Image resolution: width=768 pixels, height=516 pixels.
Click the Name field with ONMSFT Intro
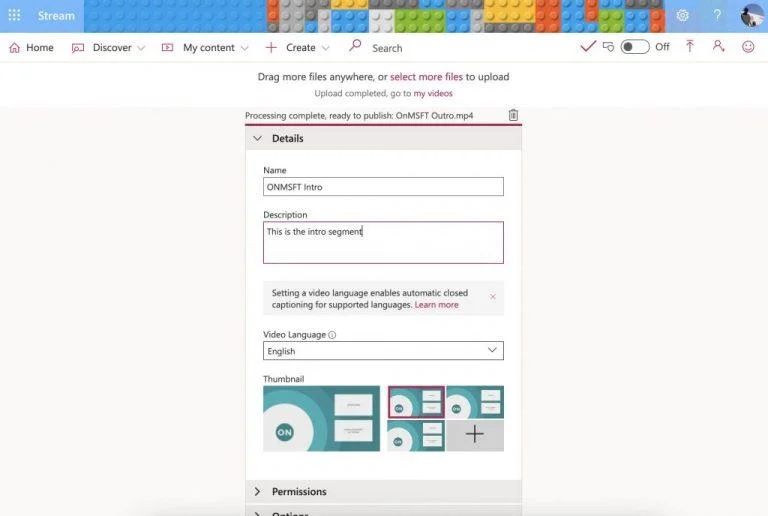[x=383, y=187]
